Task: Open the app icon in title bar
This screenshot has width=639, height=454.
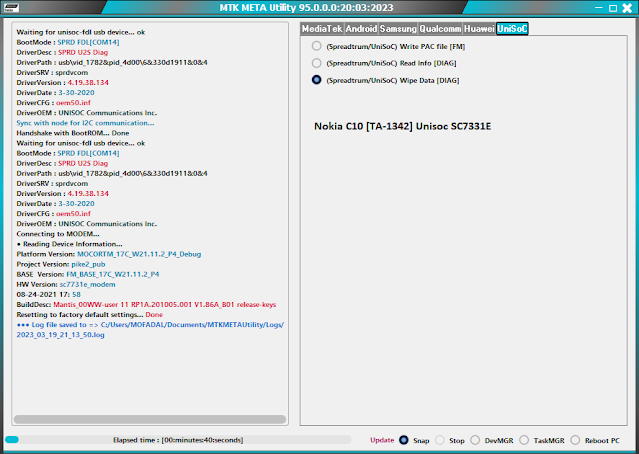Action: (11, 7)
